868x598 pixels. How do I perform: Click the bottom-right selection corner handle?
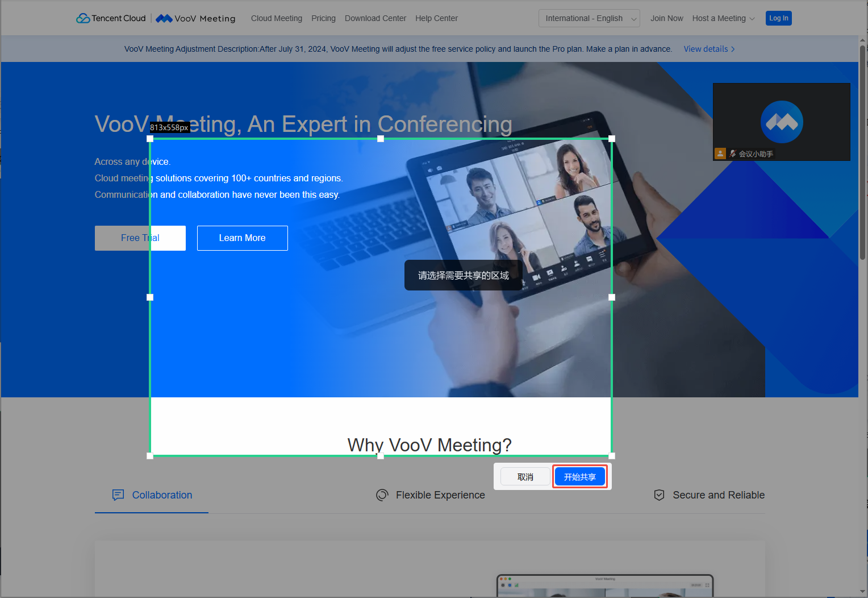point(612,456)
